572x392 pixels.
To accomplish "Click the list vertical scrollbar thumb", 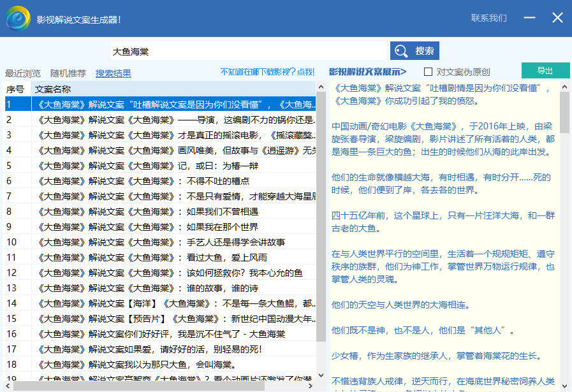I will click(x=321, y=217).
